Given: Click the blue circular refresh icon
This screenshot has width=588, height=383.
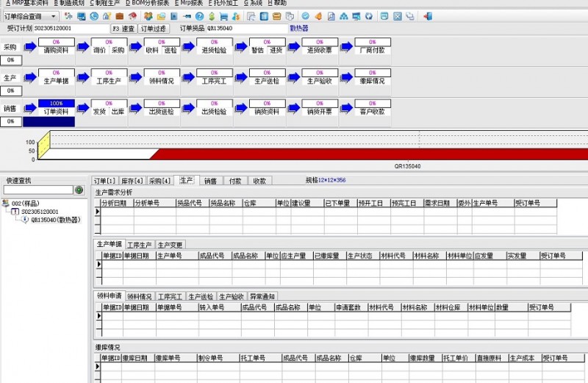Looking at the screenshot, I should pos(369,16).
